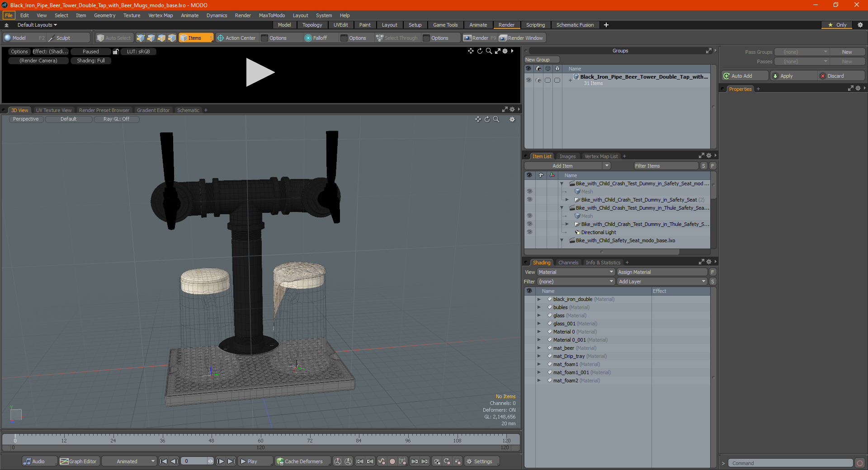Switch to Model mode in the toolbar
The image size is (868, 470).
[24, 38]
